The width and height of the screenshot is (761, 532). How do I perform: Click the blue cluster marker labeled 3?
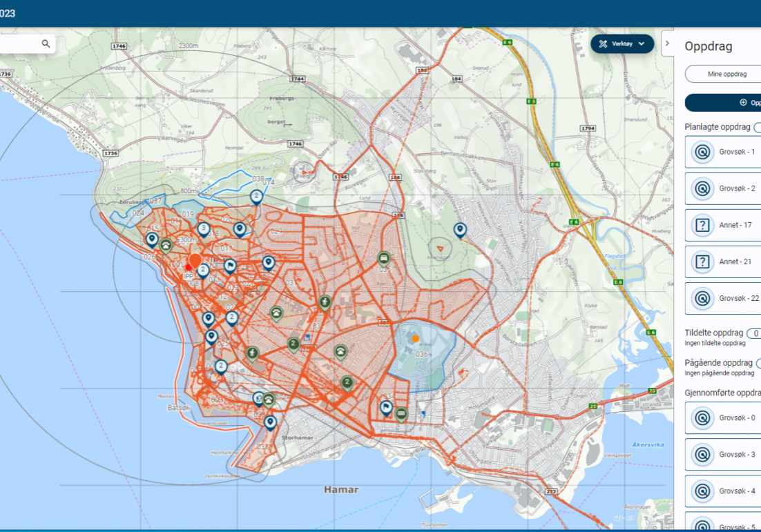tap(203, 228)
